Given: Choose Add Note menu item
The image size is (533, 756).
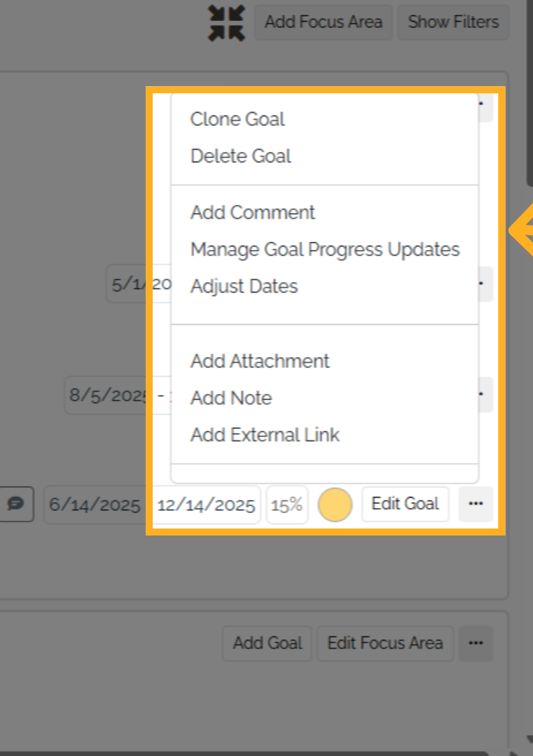Looking at the screenshot, I should (x=231, y=398).
